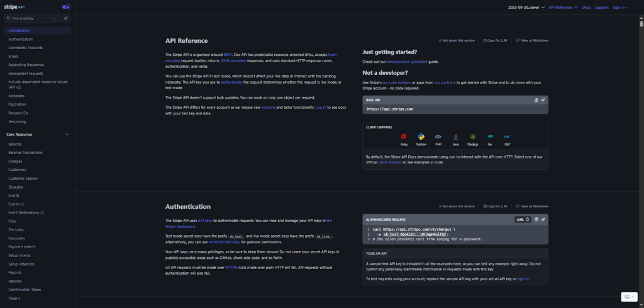Image resolution: width=644 pixels, height=308 pixels.
Task: Select the Ruby client library icon
Action: (x=404, y=138)
